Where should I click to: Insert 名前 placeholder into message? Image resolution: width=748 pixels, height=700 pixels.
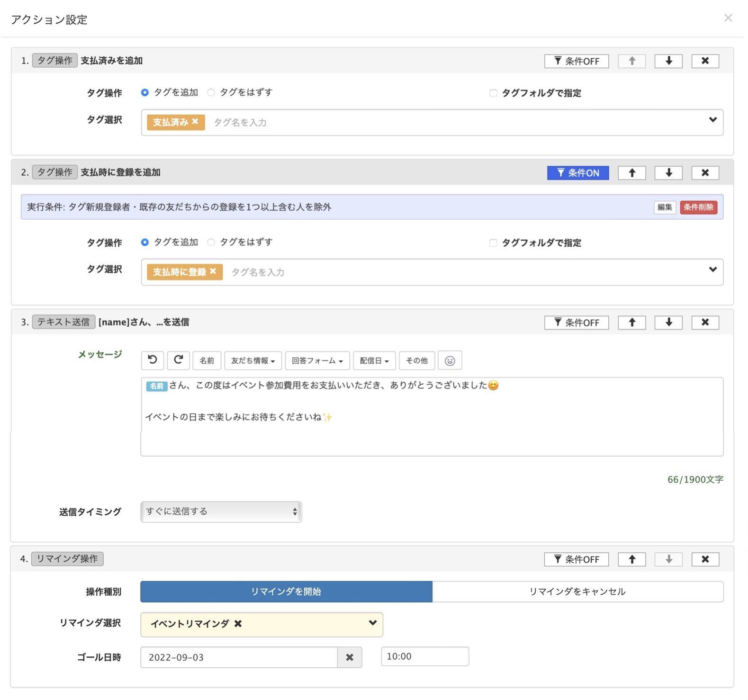(207, 360)
